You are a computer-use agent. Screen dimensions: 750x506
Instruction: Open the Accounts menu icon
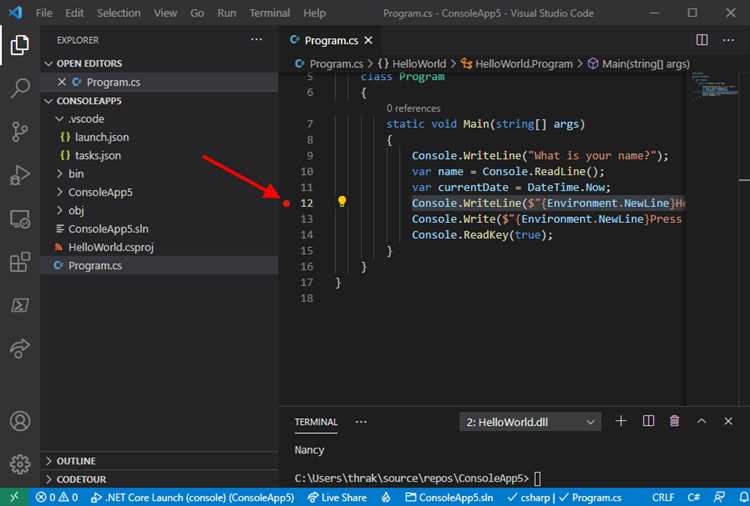coord(20,421)
